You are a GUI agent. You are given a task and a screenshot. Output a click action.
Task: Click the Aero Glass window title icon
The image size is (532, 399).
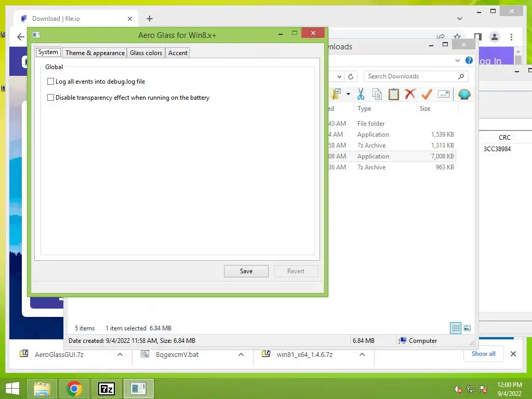click(x=36, y=35)
